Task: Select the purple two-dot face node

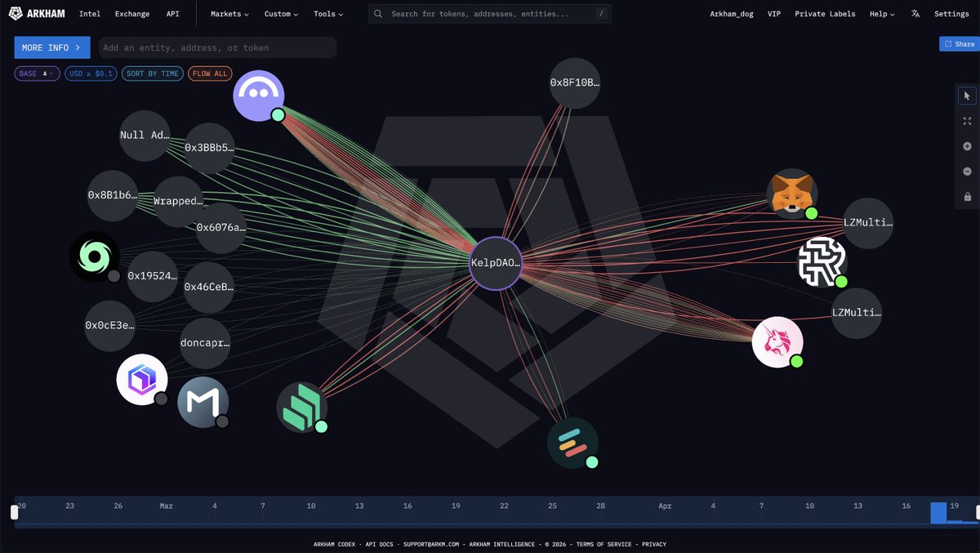Action: [x=259, y=96]
